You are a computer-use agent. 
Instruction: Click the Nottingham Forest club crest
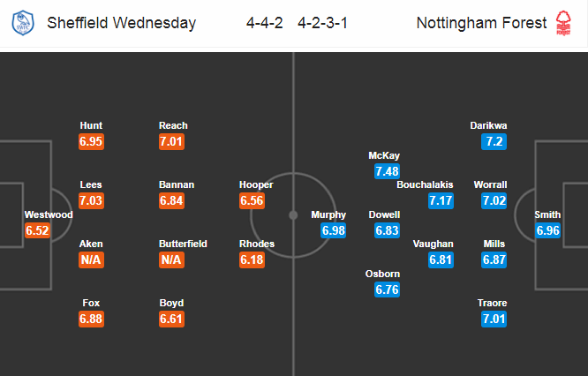[x=563, y=23]
